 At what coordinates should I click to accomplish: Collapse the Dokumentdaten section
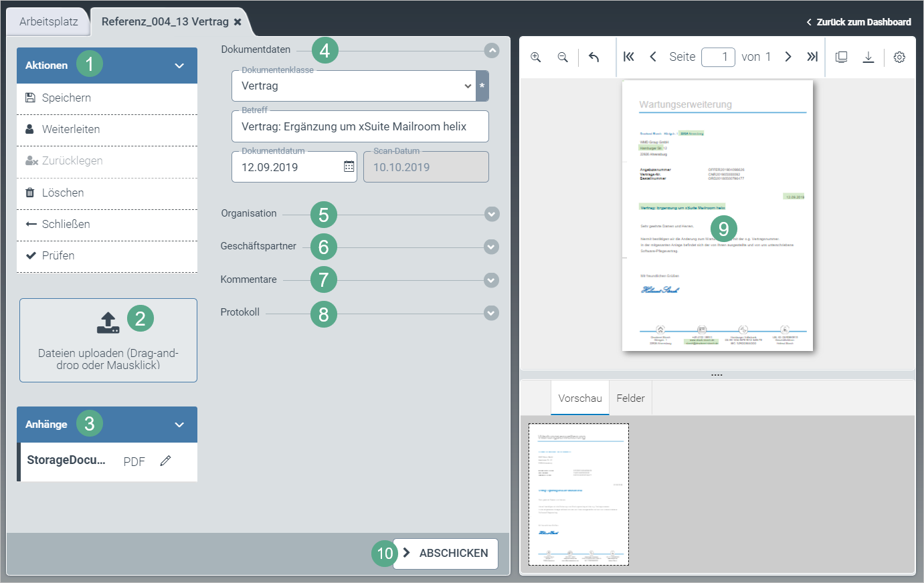point(492,50)
